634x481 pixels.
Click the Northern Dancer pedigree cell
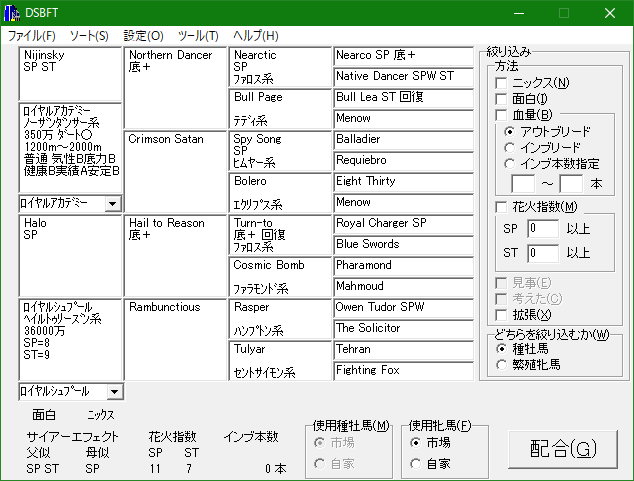pos(175,88)
